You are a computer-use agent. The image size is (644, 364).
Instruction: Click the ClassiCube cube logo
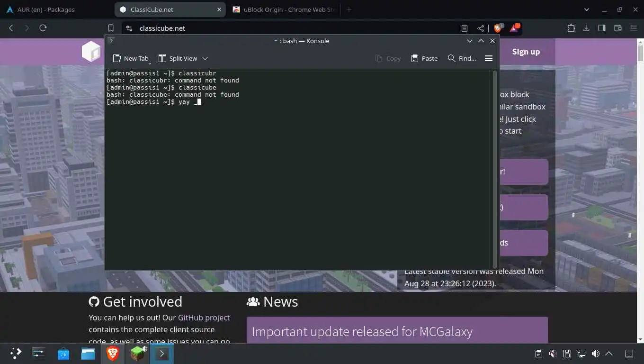coord(91,51)
